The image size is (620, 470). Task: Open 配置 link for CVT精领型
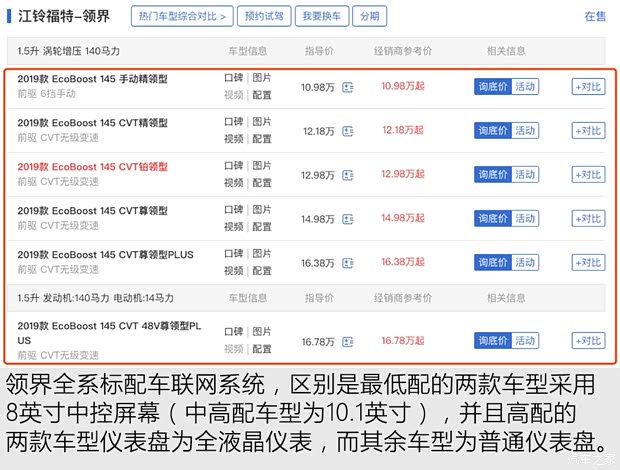261,139
